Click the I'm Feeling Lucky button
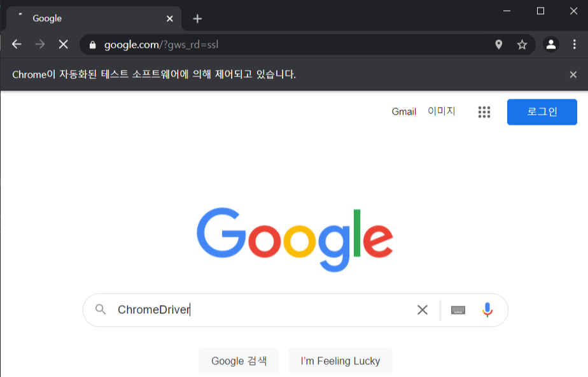This screenshot has height=377, width=588. tap(340, 361)
